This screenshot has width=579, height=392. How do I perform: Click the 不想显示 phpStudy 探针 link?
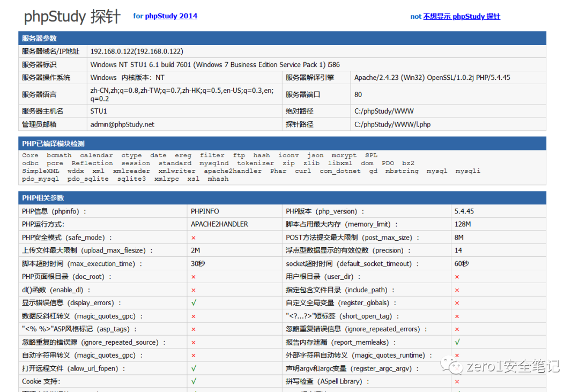[x=461, y=16]
